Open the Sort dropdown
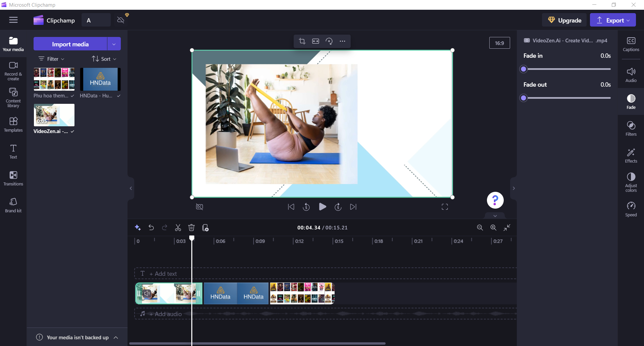The image size is (644, 346). [x=104, y=59]
